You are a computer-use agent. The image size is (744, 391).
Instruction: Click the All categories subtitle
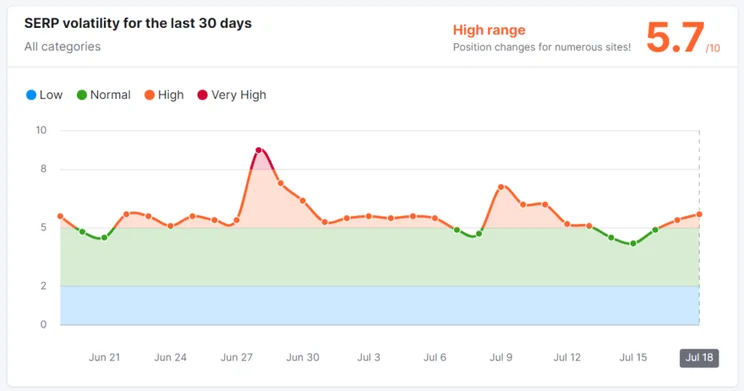63,47
